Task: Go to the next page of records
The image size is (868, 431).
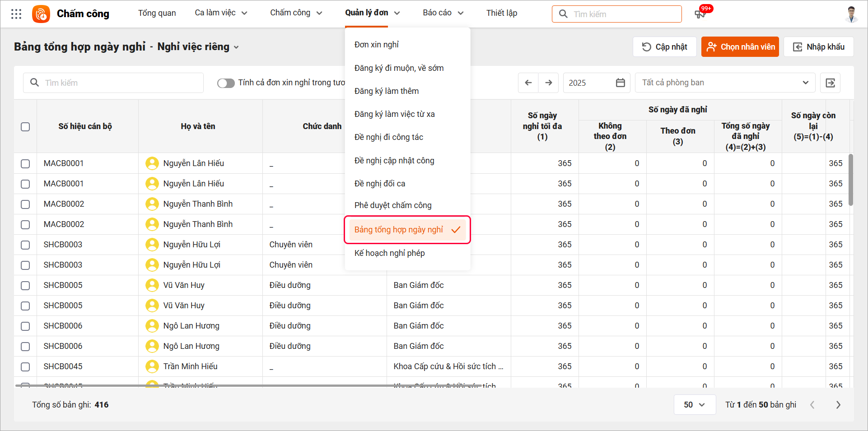Action: coord(838,405)
